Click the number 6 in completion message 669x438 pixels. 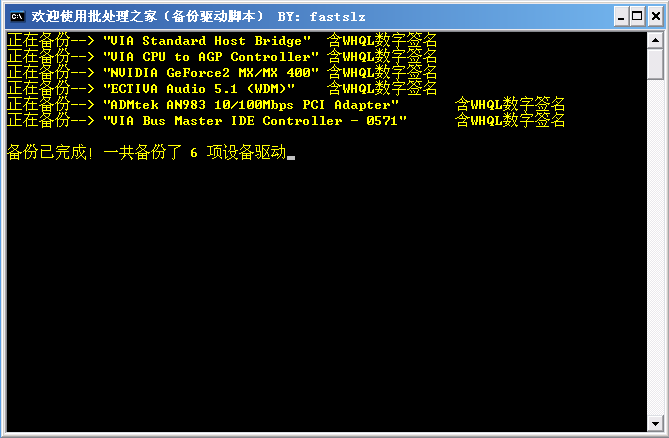(194, 153)
